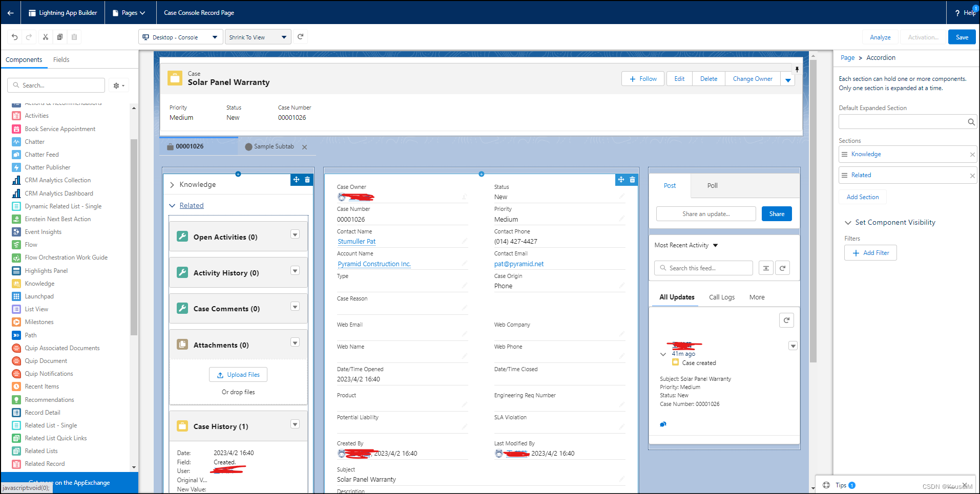
Task: Open Case Comments dropdown menu
Action: tap(295, 306)
